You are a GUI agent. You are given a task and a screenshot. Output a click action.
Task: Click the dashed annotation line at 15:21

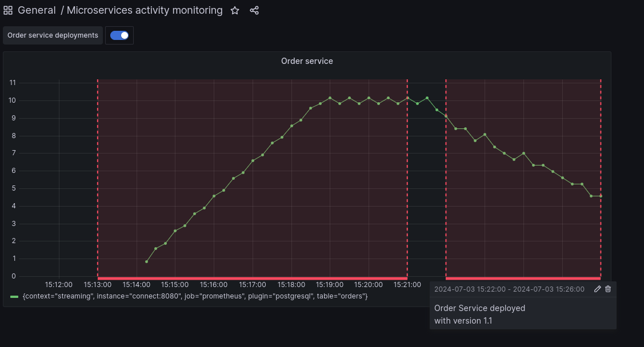click(x=407, y=171)
